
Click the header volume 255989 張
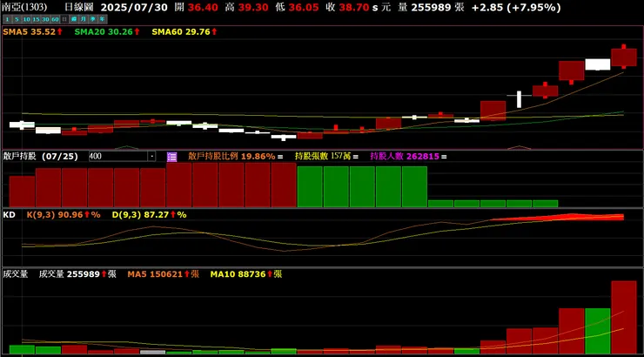point(432,7)
